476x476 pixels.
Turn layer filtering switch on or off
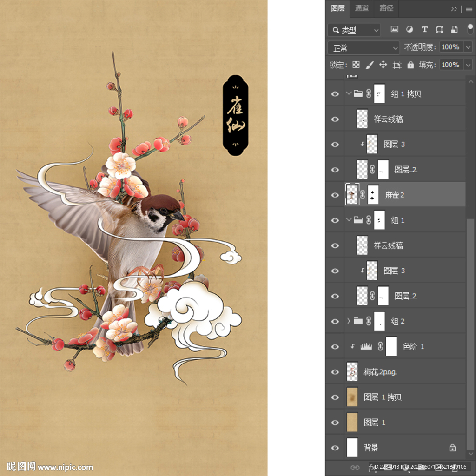coord(469,29)
